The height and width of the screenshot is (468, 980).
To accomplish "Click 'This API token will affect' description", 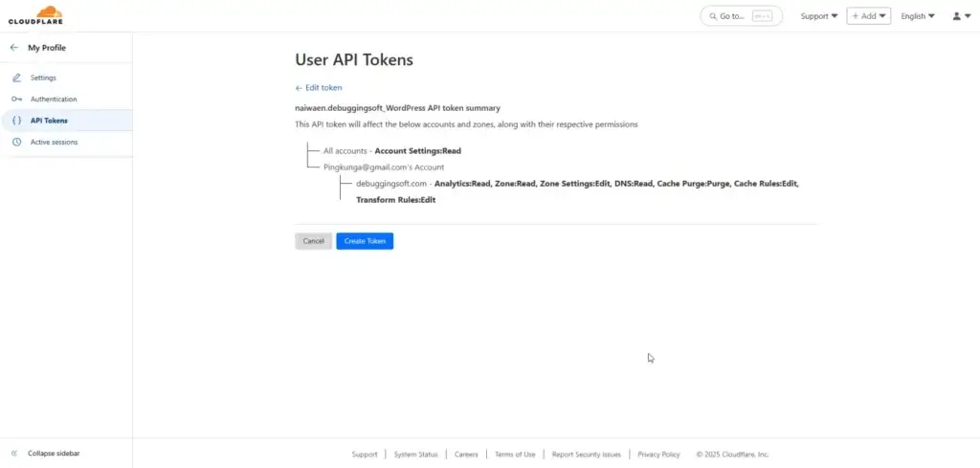I will [466, 124].
